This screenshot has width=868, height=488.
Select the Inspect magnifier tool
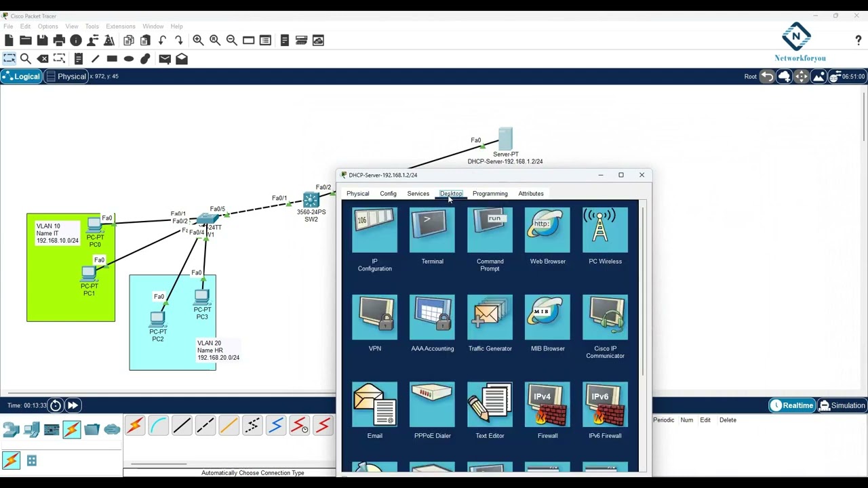pos(26,59)
